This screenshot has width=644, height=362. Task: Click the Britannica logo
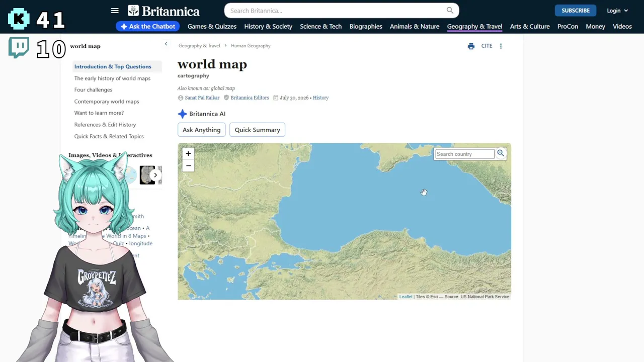[164, 11]
